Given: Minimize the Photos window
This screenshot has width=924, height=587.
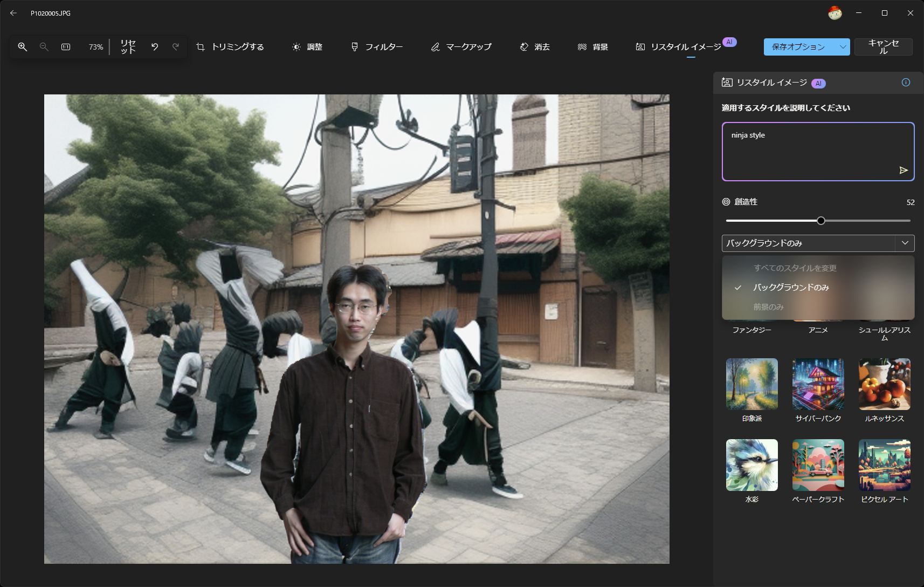Looking at the screenshot, I should 859,13.
